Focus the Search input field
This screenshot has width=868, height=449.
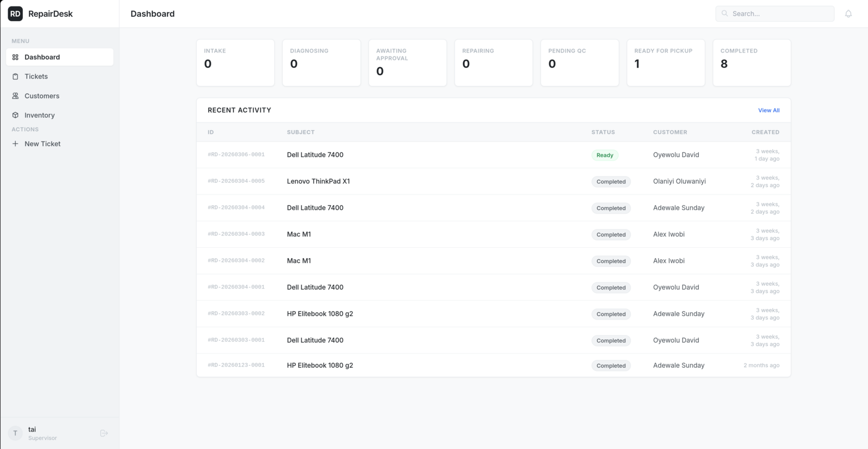[780, 14]
